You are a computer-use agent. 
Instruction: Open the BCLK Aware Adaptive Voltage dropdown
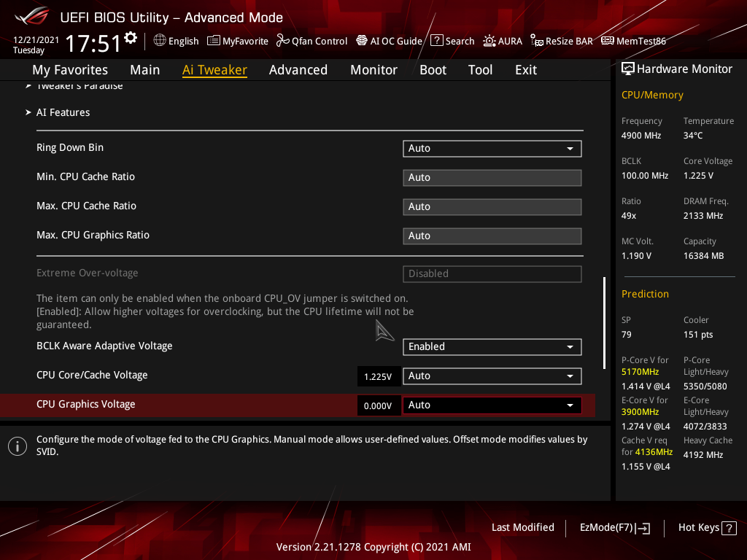click(x=492, y=346)
